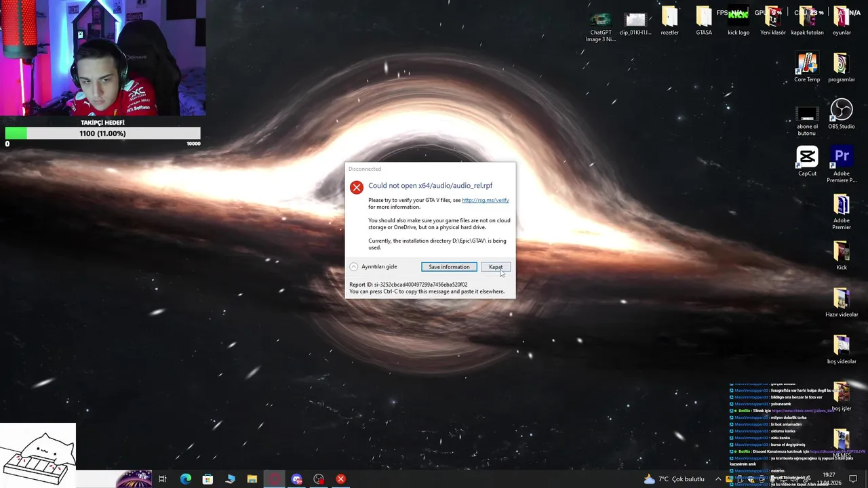Viewport: 868px width, 488px height.
Task: Open the Kick desktop folder
Action: 842,256
